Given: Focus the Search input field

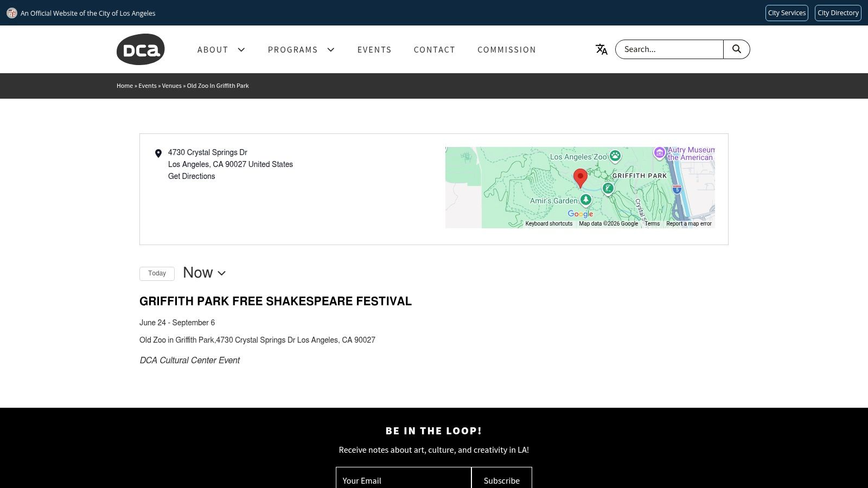Looking at the screenshot, I should 669,49.
